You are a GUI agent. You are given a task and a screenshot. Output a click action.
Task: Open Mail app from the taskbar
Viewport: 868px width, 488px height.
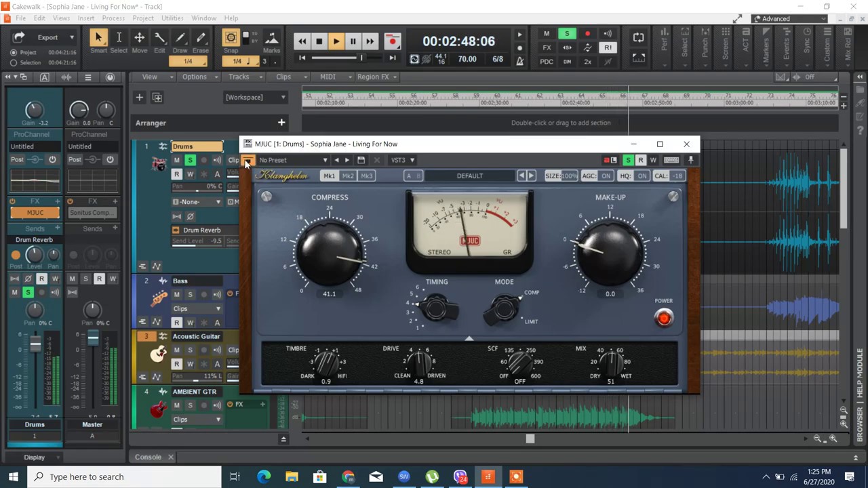pyautogui.click(x=376, y=476)
